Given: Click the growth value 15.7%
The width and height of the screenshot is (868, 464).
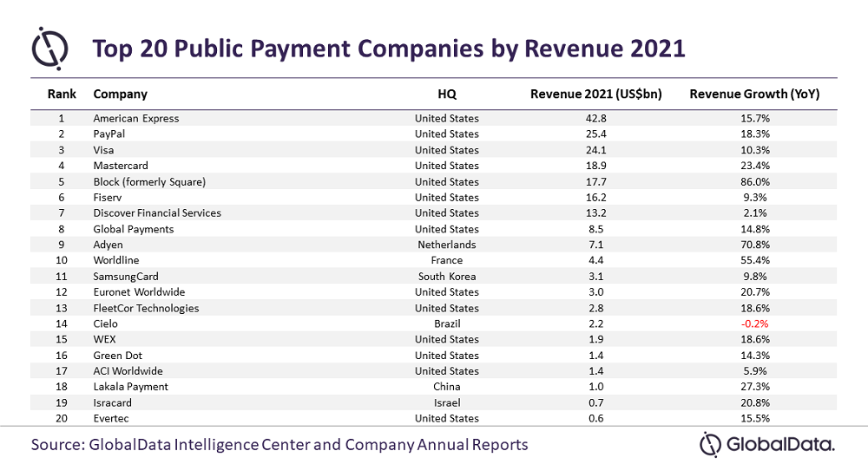Looking at the screenshot, I should pos(754,118).
